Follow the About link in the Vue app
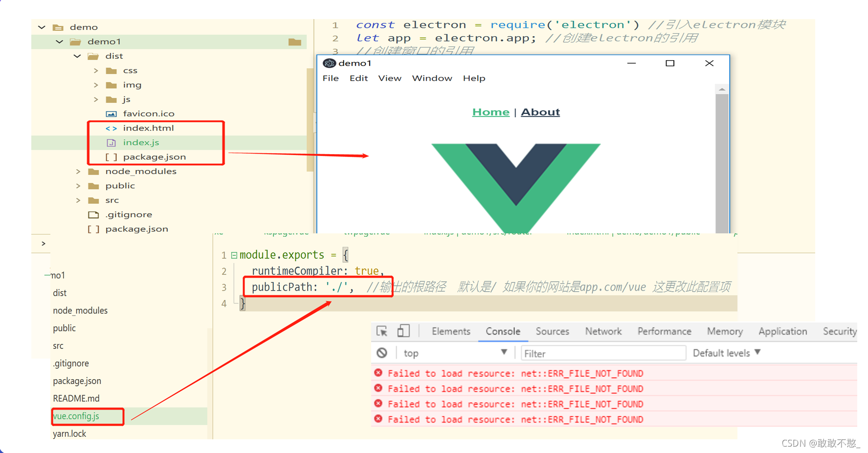Image resolution: width=868 pixels, height=453 pixels. (540, 112)
